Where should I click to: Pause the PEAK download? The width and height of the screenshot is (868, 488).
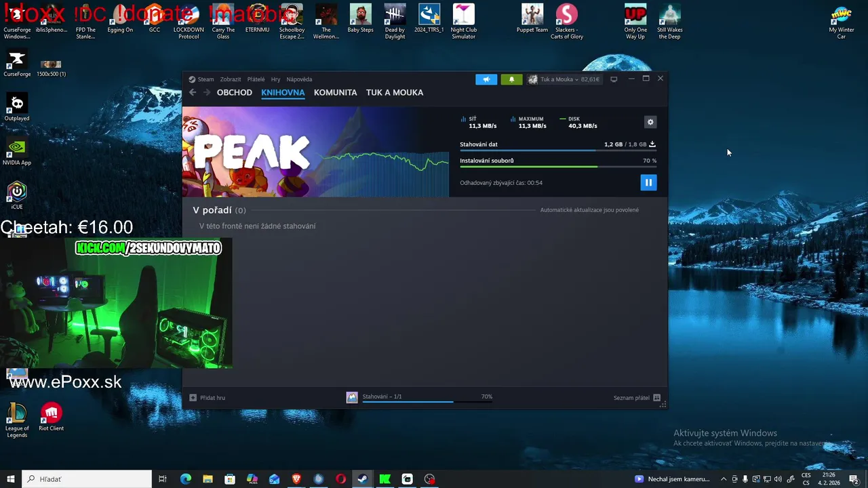pyautogui.click(x=648, y=182)
